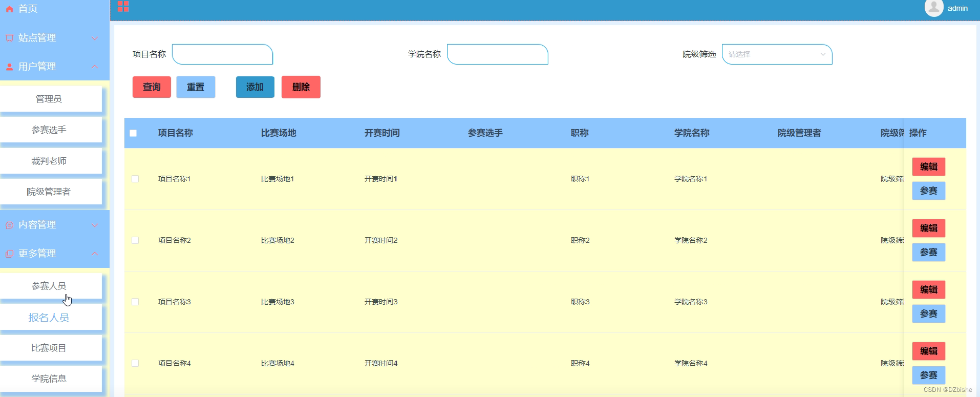This screenshot has width=980, height=397.
Task: Tick the checkbox for 项目名称2
Action: click(135, 240)
